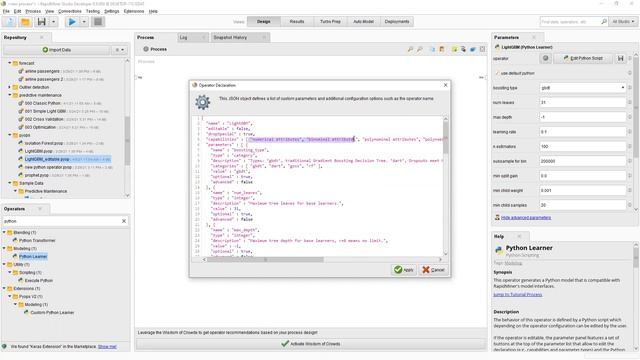The width and height of the screenshot is (640, 360).
Task: Switch to the Turbo Prep view
Action: tap(330, 22)
